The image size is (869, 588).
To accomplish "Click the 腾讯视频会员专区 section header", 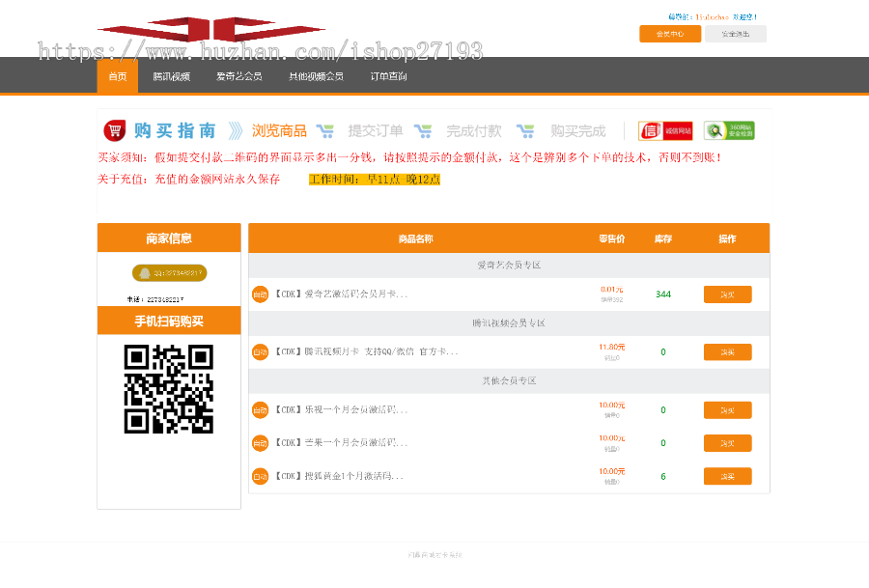I will (509, 323).
